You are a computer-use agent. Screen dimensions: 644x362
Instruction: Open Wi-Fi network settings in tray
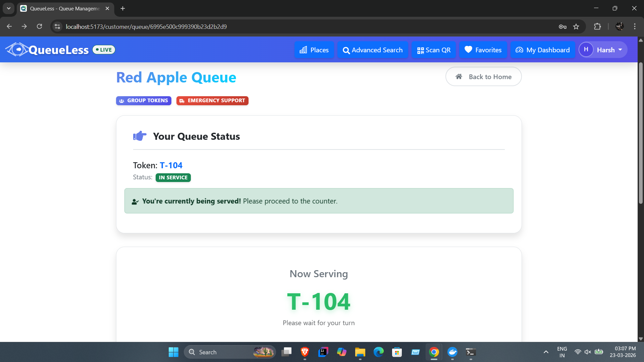[x=578, y=352]
